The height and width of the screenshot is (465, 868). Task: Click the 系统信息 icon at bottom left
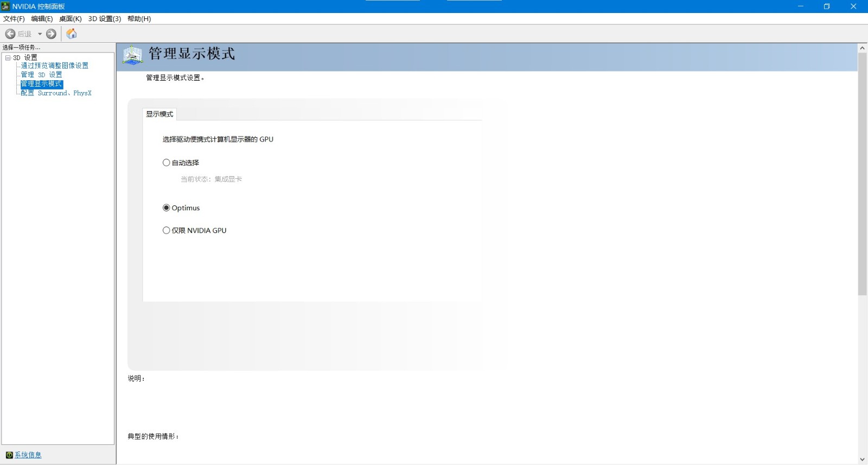(9, 455)
